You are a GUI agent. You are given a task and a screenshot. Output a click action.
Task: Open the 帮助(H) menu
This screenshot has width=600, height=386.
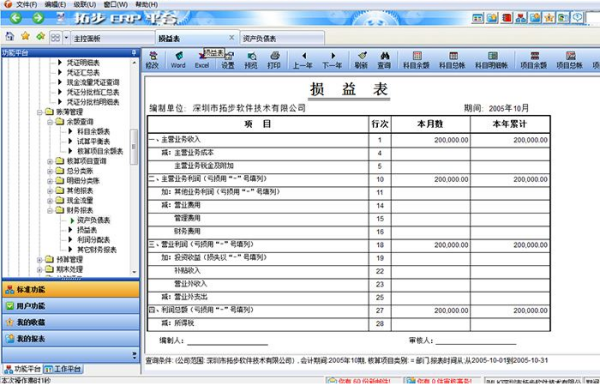coord(147,5)
